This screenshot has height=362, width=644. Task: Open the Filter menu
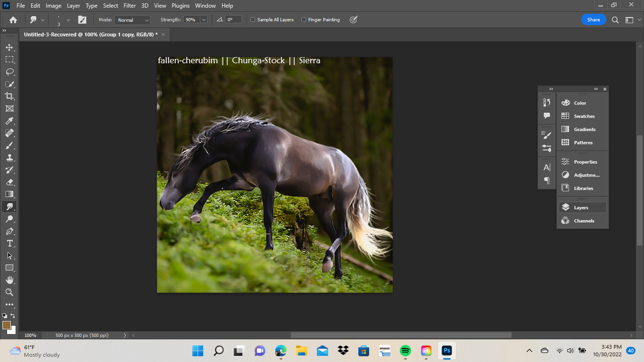point(130,6)
